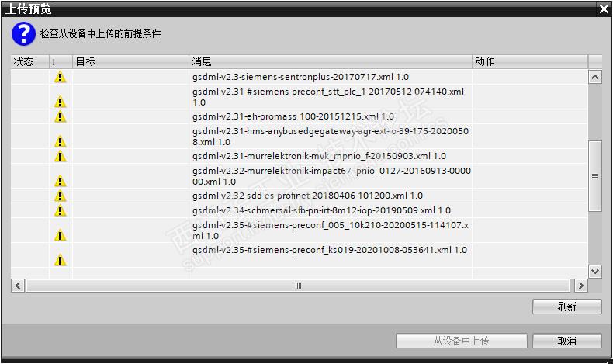Click the blue question mark help icon
The width and height of the screenshot is (613, 364).
(23, 34)
